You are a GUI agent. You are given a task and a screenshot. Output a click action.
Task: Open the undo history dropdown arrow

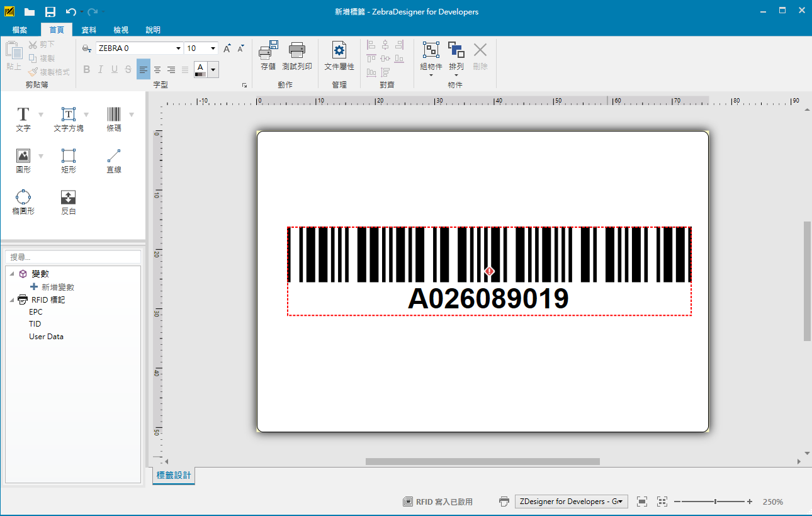(x=81, y=12)
